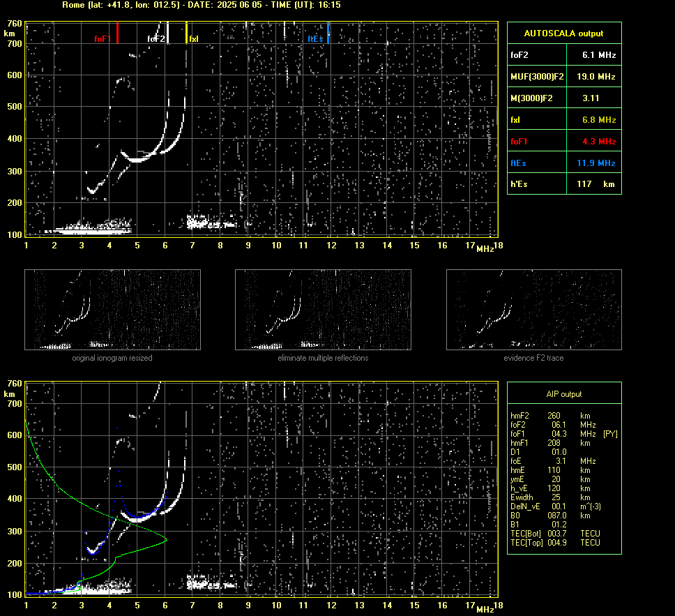Open the 'original ionogram resized' thumbnail
This screenshot has width=675, height=616.
pyautogui.click(x=112, y=310)
